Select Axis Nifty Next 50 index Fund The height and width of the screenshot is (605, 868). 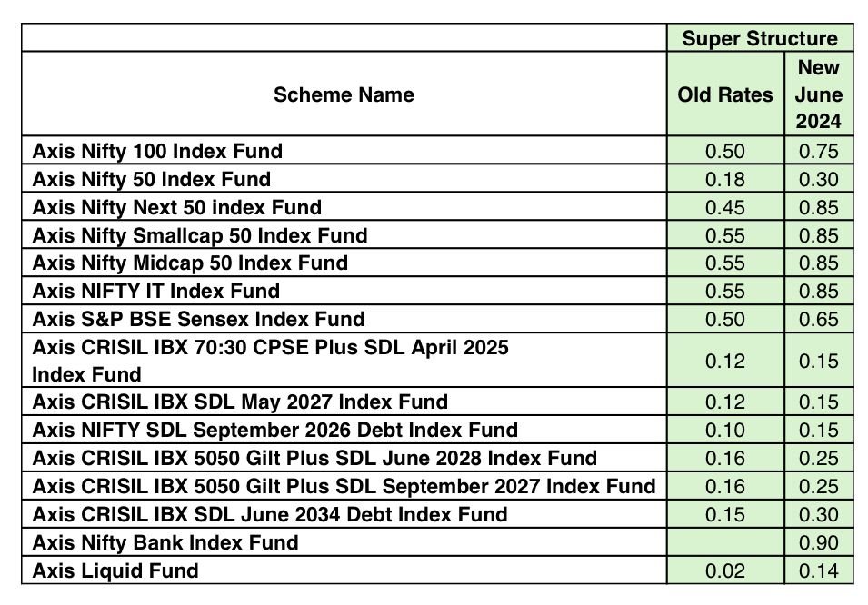[176, 207]
